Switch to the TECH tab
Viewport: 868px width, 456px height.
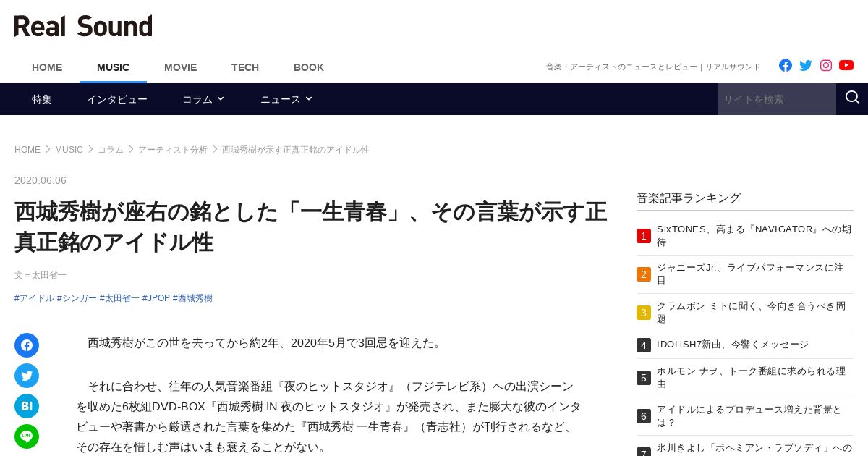(245, 67)
